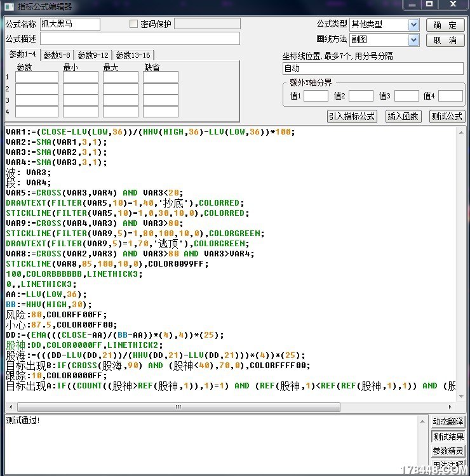Click the line with DRAWTEXT '逃顶'
Screen dimensions: 470x476
[x=128, y=244]
